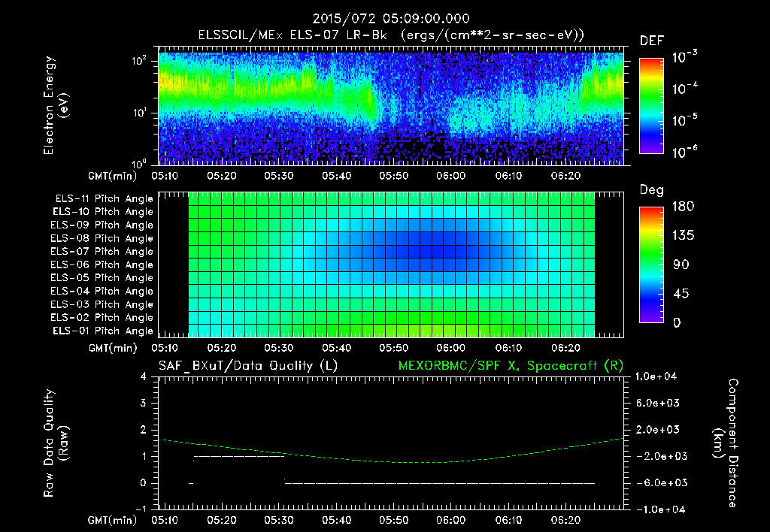Click the 1.0e+04 right axis value

point(656,376)
